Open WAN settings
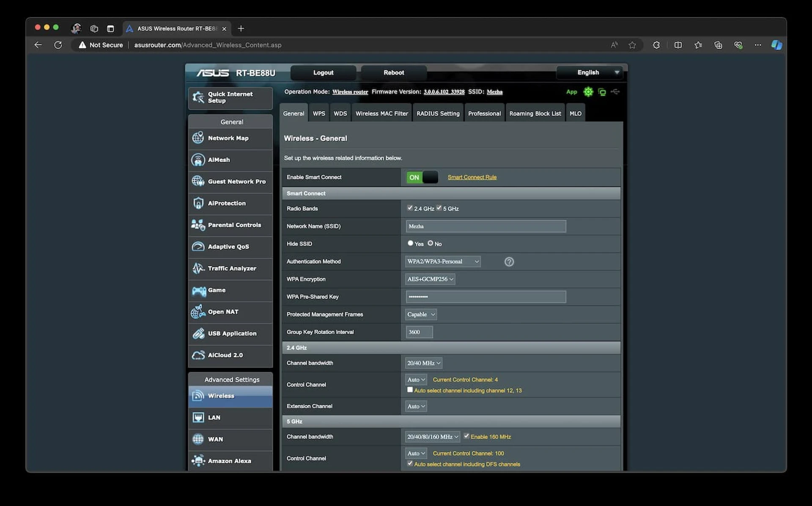 tap(230, 439)
